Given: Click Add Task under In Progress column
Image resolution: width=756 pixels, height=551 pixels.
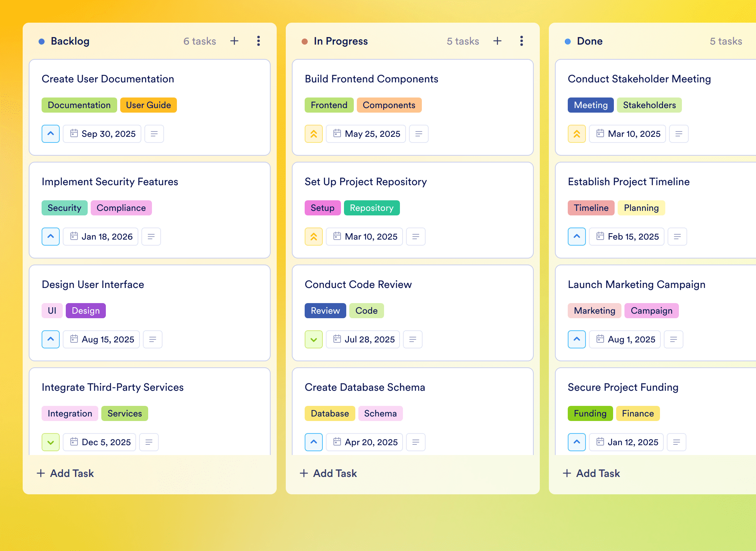Looking at the screenshot, I should point(328,473).
